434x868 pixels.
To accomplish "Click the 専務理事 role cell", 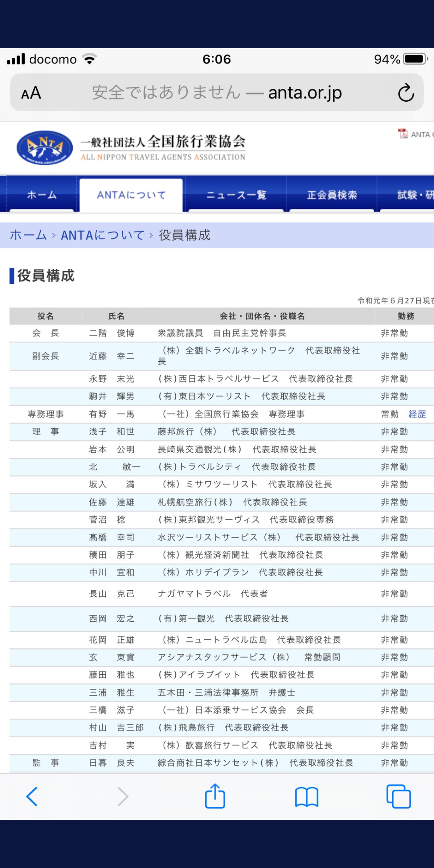I will coord(46,414).
